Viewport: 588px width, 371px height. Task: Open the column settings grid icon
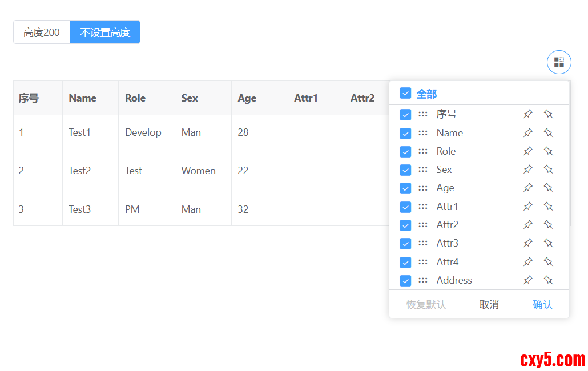[559, 62]
